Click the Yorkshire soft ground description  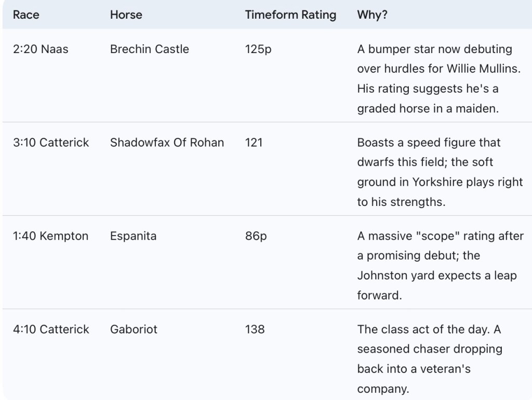(440, 172)
